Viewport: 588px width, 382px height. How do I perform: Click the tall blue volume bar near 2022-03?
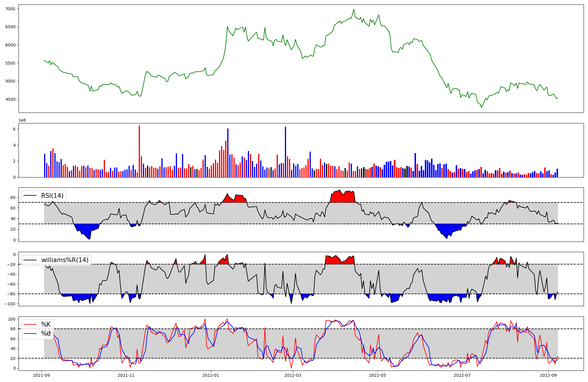pos(285,151)
